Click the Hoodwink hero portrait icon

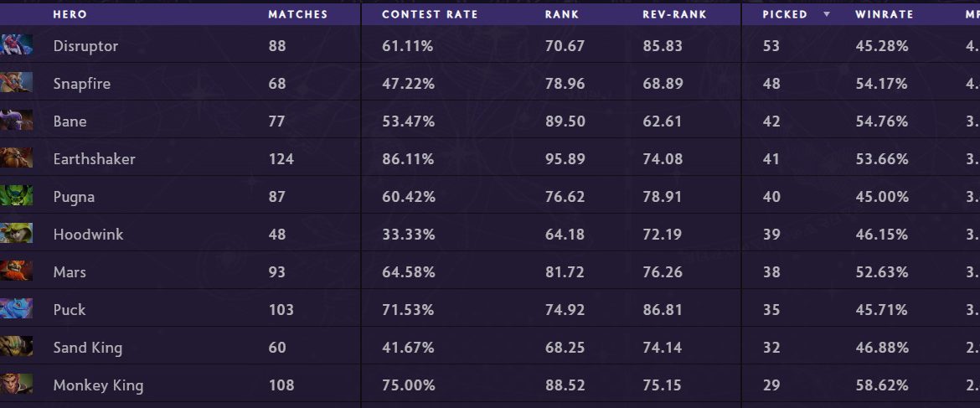[17, 234]
